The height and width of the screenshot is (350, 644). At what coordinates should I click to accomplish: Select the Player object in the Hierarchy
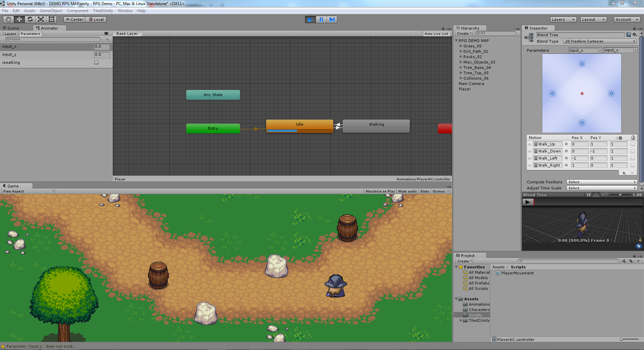click(465, 89)
